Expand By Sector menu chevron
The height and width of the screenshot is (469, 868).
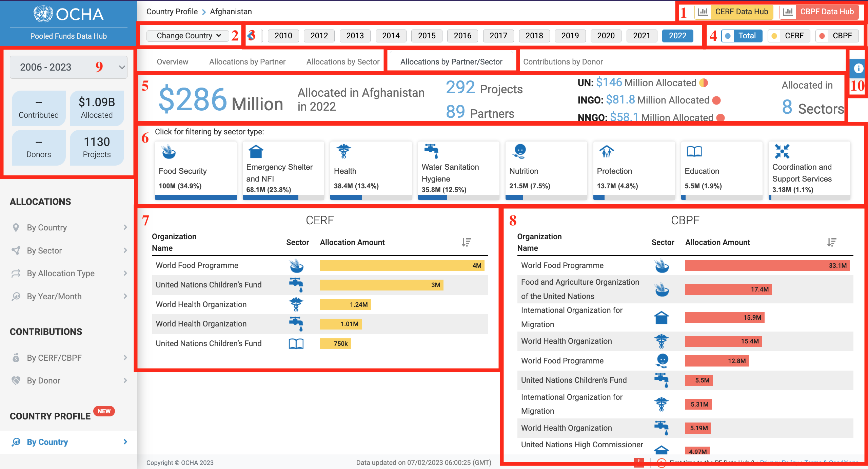[x=125, y=250]
